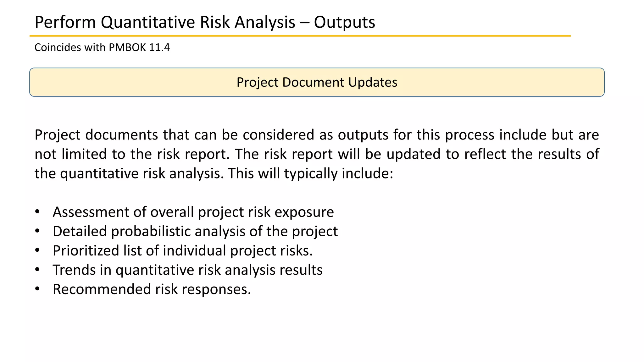Click paragraph line starting "Project documents that"
The width and height of the screenshot is (644, 362).
317,135
